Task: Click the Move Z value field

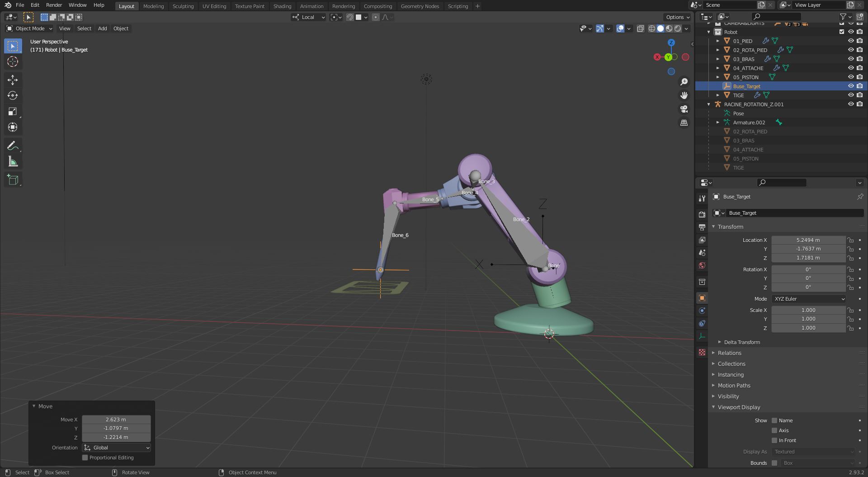Action: [x=116, y=438]
